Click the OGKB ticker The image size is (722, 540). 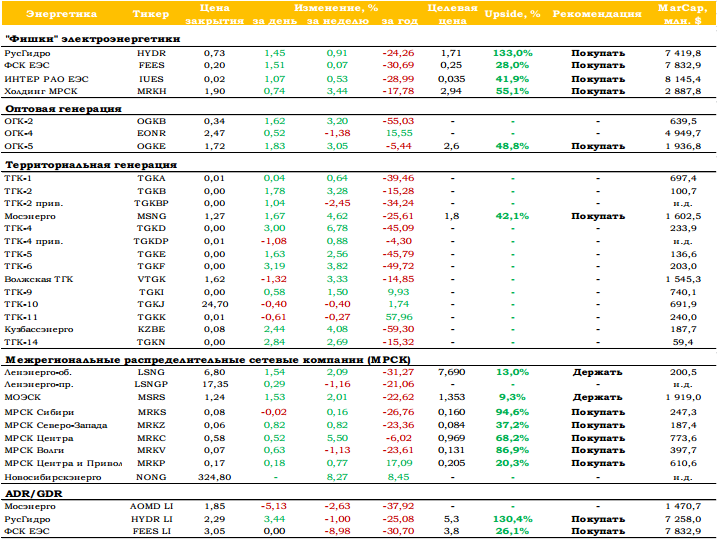point(151,122)
